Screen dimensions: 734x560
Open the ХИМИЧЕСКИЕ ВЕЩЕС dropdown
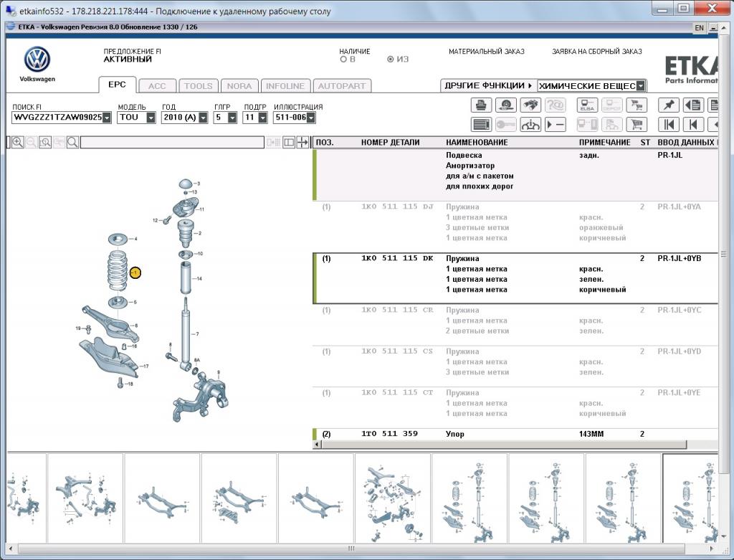point(641,86)
